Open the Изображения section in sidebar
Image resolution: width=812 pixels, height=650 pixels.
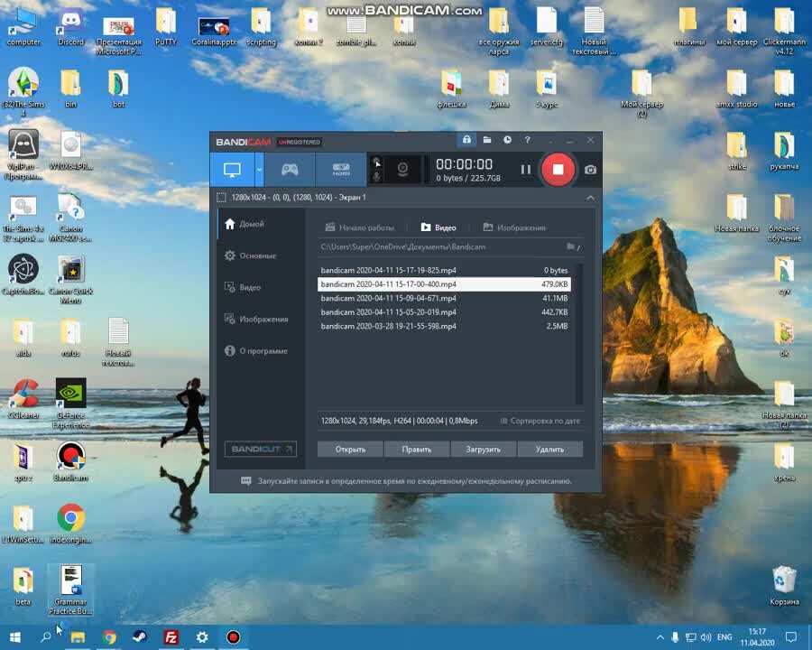point(261,319)
